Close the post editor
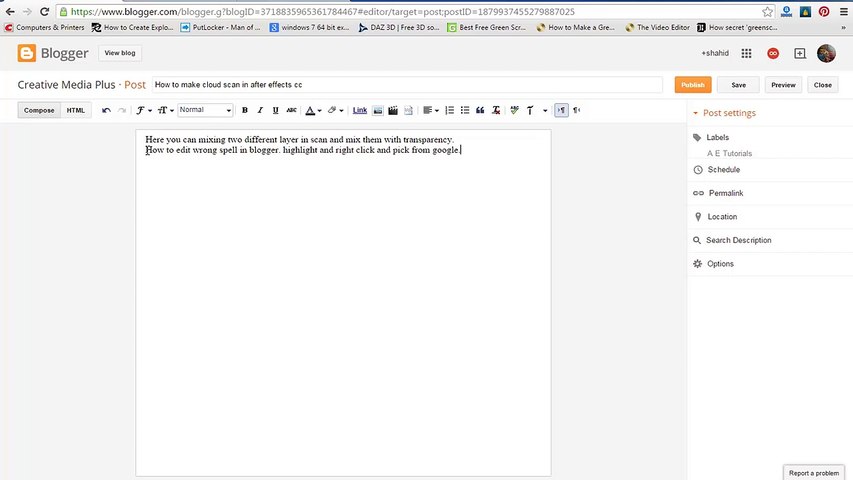 [823, 85]
